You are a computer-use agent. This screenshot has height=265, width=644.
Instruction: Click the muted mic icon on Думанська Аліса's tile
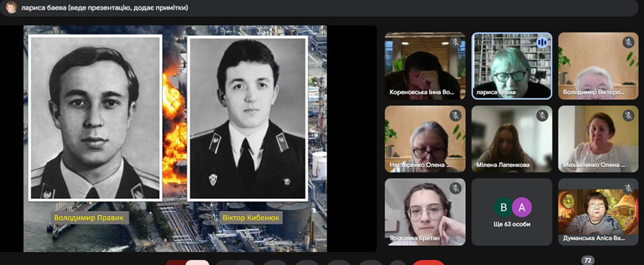coord(628,188)
